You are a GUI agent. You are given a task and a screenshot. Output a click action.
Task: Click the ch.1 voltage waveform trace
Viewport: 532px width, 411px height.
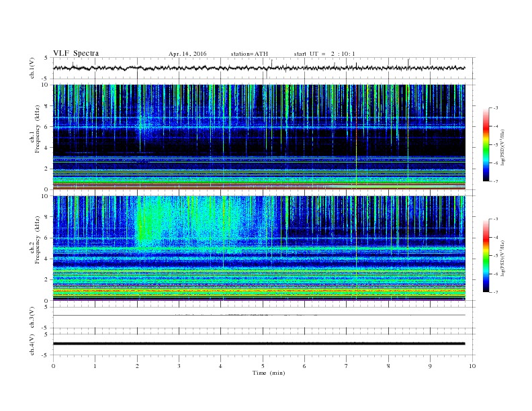[259, 68]
